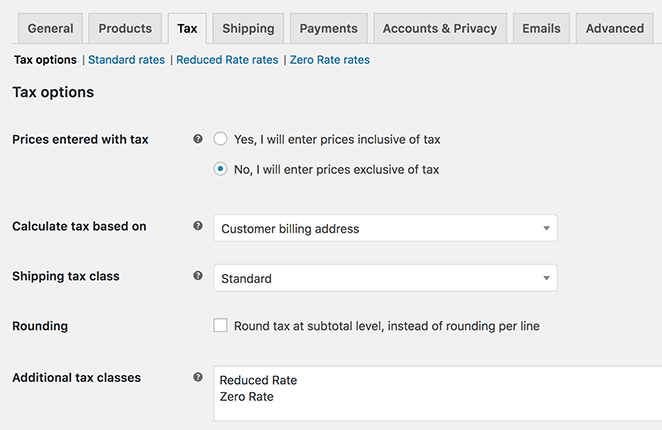This screenshot has width=662, height=430.
Task: Select Yes, enter prices inclusive of tax
Action: tap(221, 140)
